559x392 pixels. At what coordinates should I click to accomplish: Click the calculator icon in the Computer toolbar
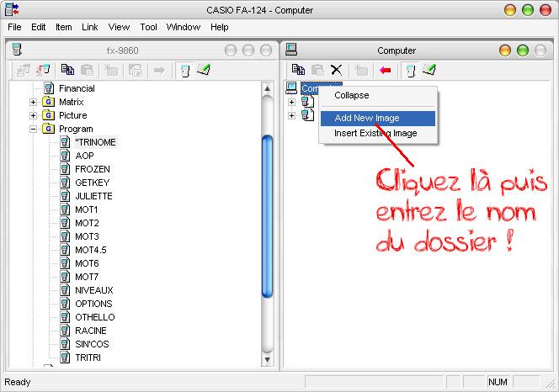pos(411,71)
